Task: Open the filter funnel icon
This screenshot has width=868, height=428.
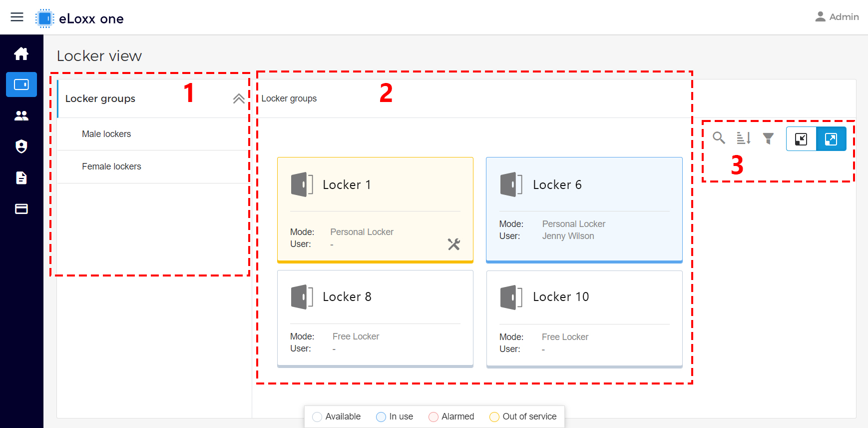Action: (768, 138)
